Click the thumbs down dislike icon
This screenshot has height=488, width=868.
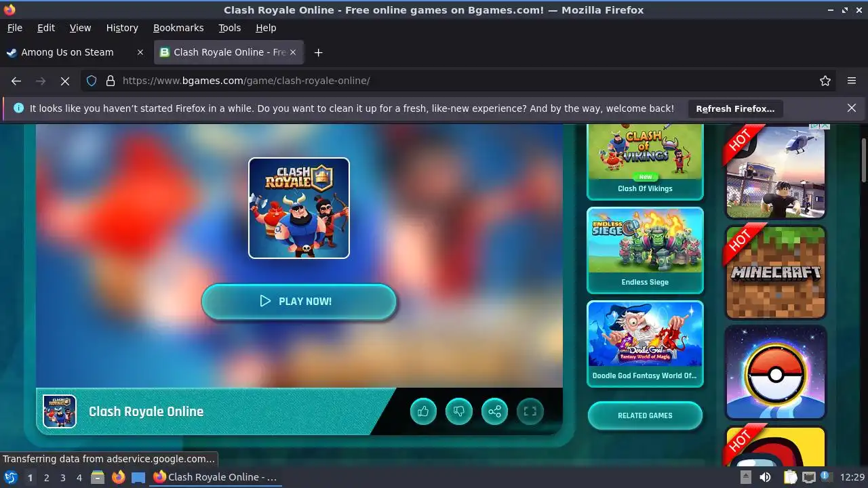point(459,411)
